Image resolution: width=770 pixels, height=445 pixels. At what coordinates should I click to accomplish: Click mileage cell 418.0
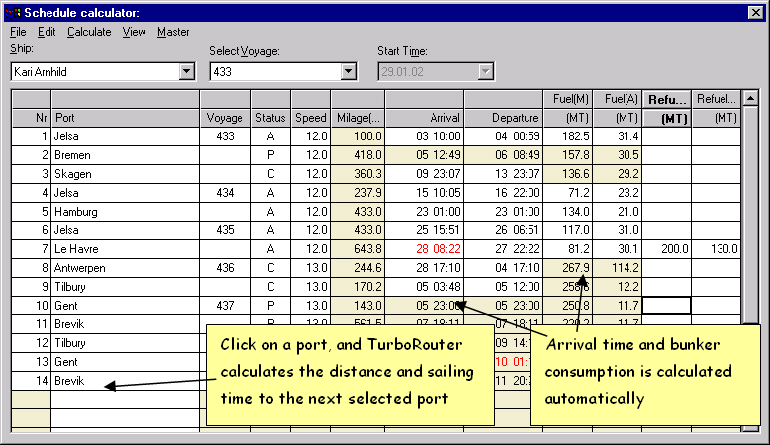pos(358,155)
